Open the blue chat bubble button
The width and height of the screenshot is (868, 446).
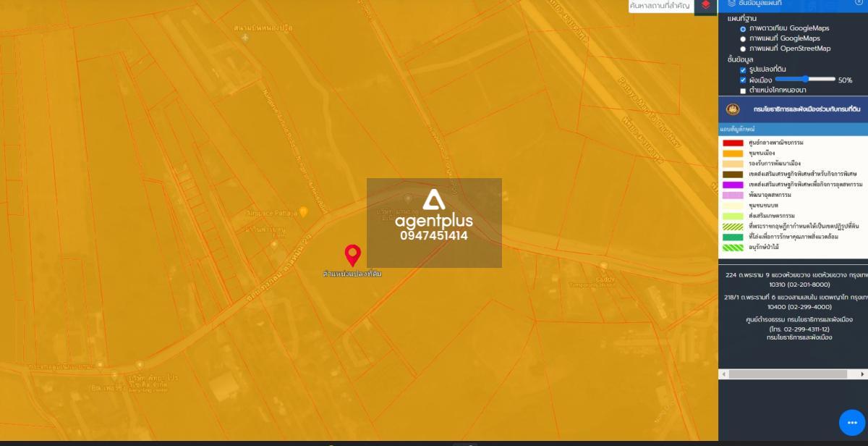pos(852,422)
